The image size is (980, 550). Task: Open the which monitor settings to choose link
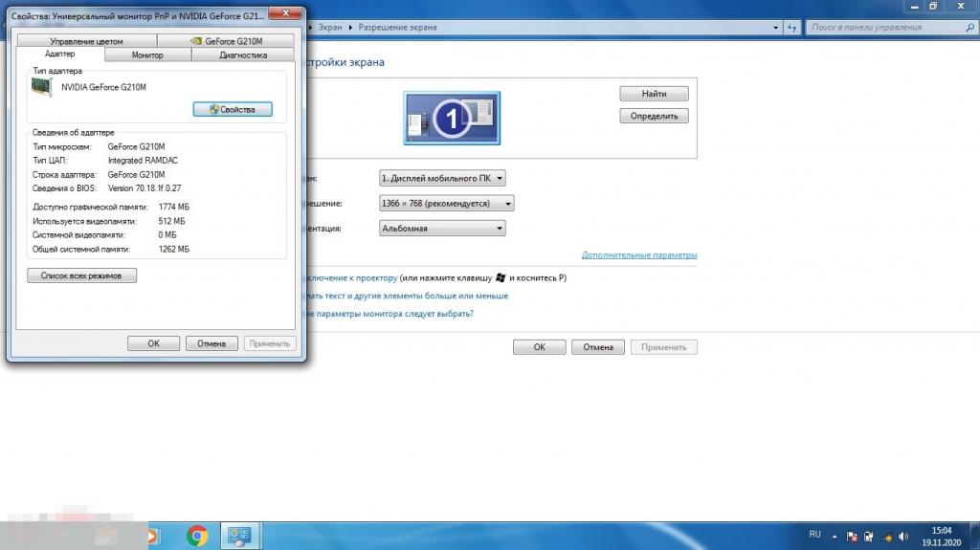tap(390, 314)
